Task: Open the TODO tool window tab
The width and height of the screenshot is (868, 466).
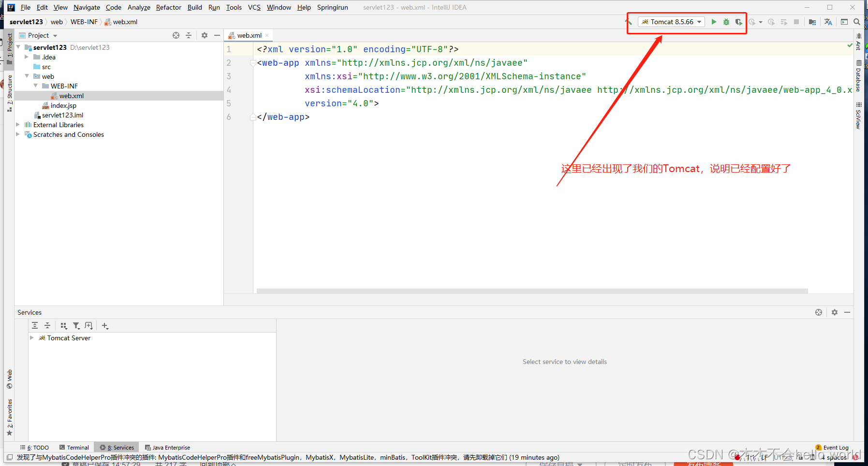Action: (x=35, y=448)
